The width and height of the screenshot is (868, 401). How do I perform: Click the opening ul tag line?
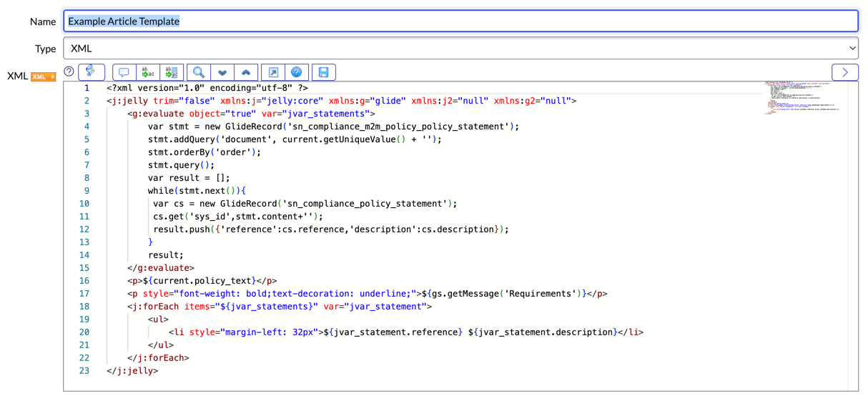158,320
